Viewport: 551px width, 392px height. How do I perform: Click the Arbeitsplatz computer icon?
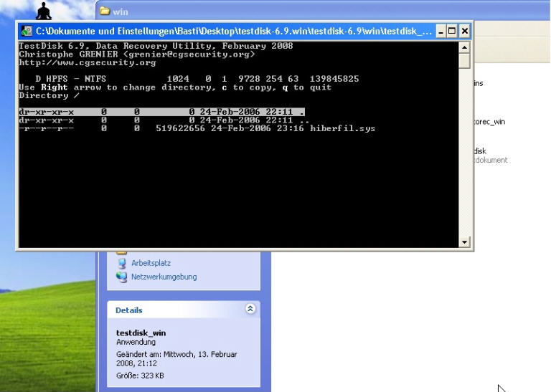[121, 263]
